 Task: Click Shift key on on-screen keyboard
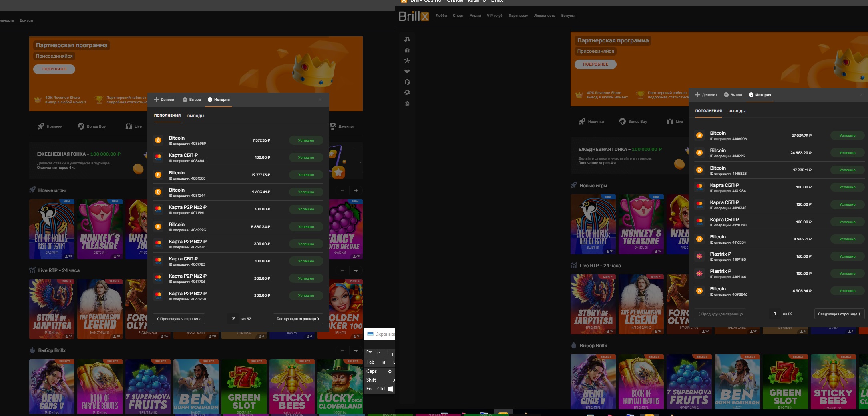coord(377,380)
